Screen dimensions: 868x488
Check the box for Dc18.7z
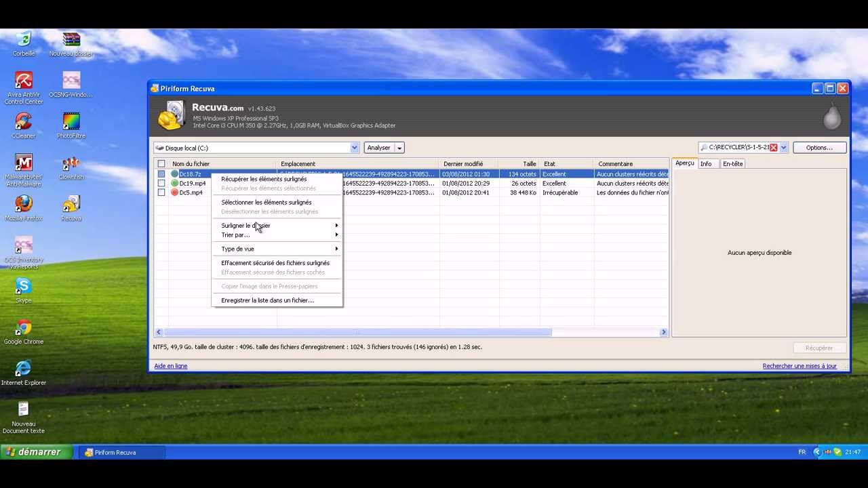[x=161, y=174]
